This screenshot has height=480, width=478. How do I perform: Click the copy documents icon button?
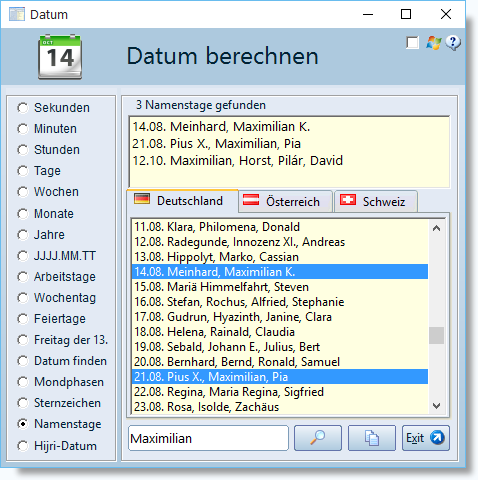pyautogui.click(x=372, y=438)
